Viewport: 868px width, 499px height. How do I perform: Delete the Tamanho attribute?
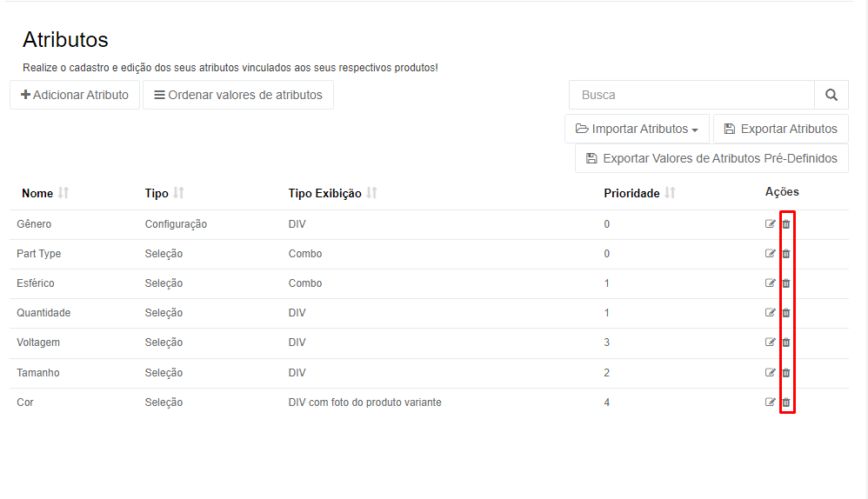(786, 372)
